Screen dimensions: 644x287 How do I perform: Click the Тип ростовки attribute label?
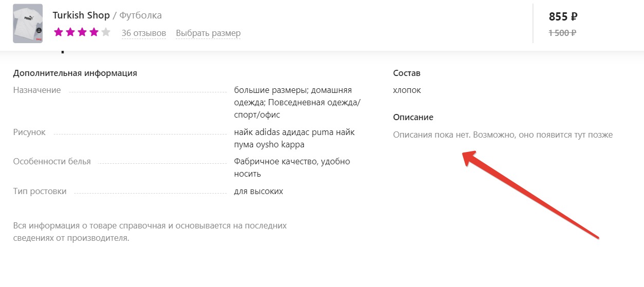click(40, 191)
